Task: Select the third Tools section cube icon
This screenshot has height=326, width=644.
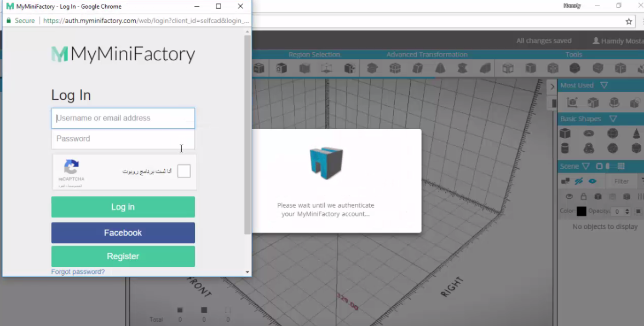Action: pyautogui.click(x=553, y=68)
